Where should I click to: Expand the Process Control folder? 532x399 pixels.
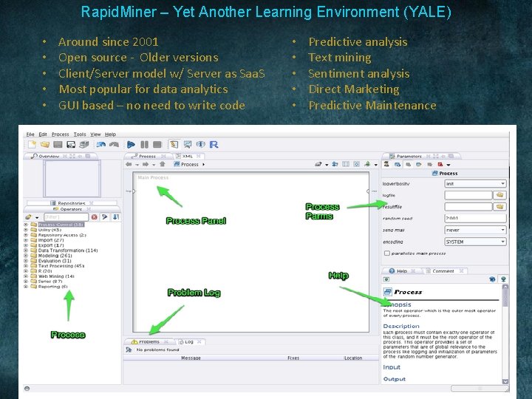(26, 225)
